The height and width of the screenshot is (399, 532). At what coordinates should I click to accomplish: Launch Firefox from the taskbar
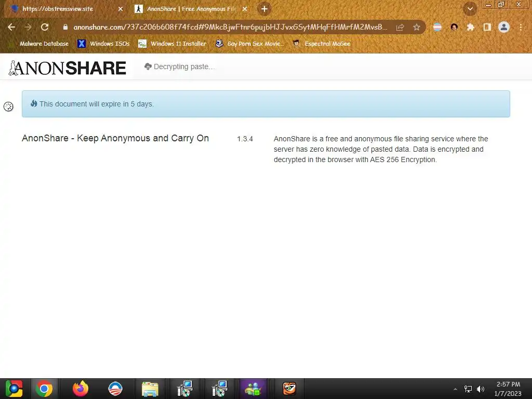[x=81, y=389]
